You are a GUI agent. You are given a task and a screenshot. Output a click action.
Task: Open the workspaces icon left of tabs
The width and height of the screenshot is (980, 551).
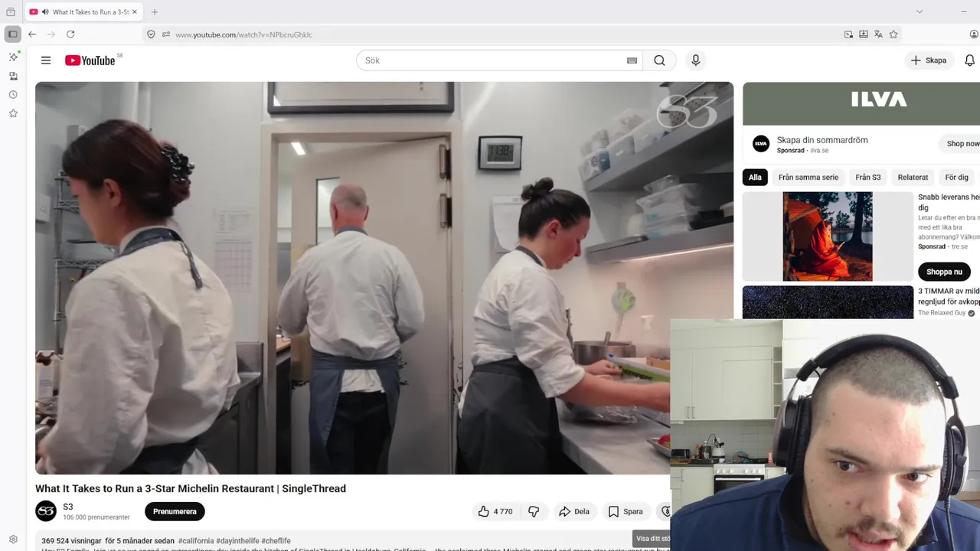tap(11, 11)
